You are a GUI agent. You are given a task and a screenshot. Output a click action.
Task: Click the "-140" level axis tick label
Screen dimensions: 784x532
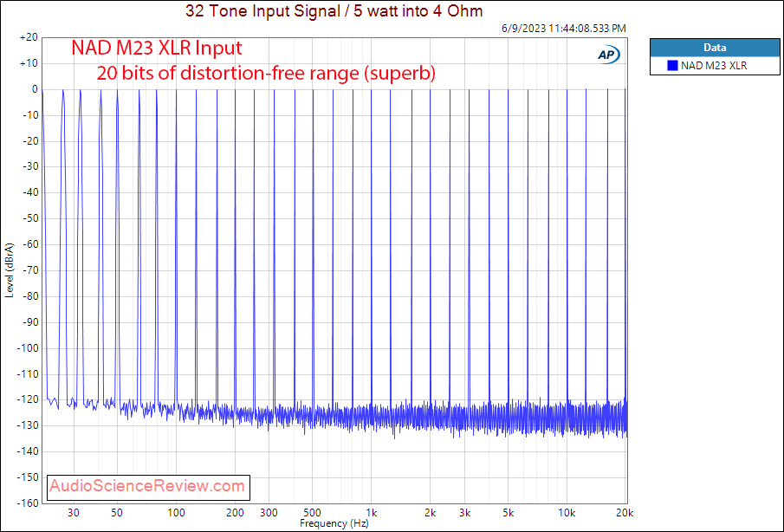tap(28, 451)
